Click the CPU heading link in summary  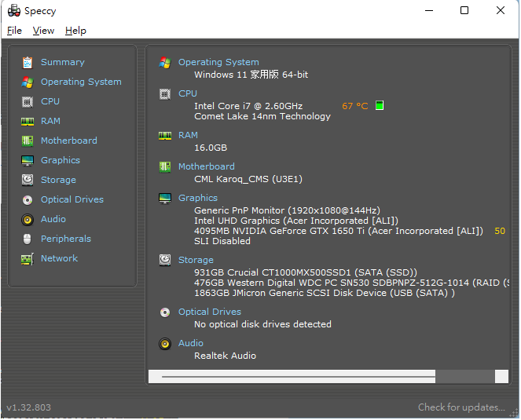click(187, 93)
